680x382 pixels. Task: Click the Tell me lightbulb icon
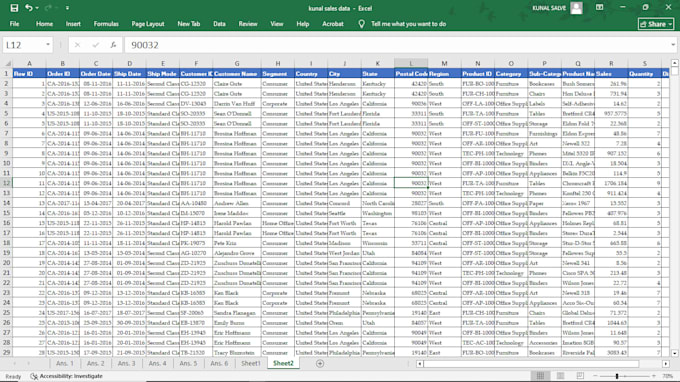point(361,24)
